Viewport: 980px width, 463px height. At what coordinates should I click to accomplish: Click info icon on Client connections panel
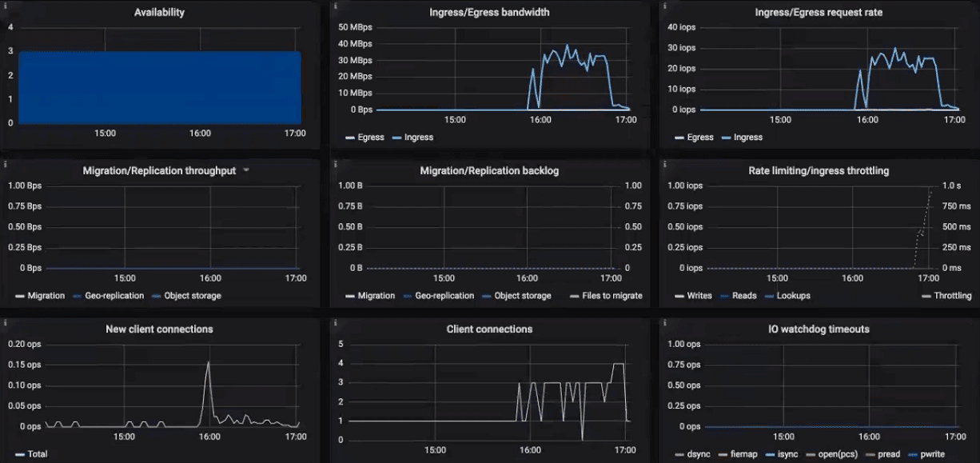click(x=335, y=322)
